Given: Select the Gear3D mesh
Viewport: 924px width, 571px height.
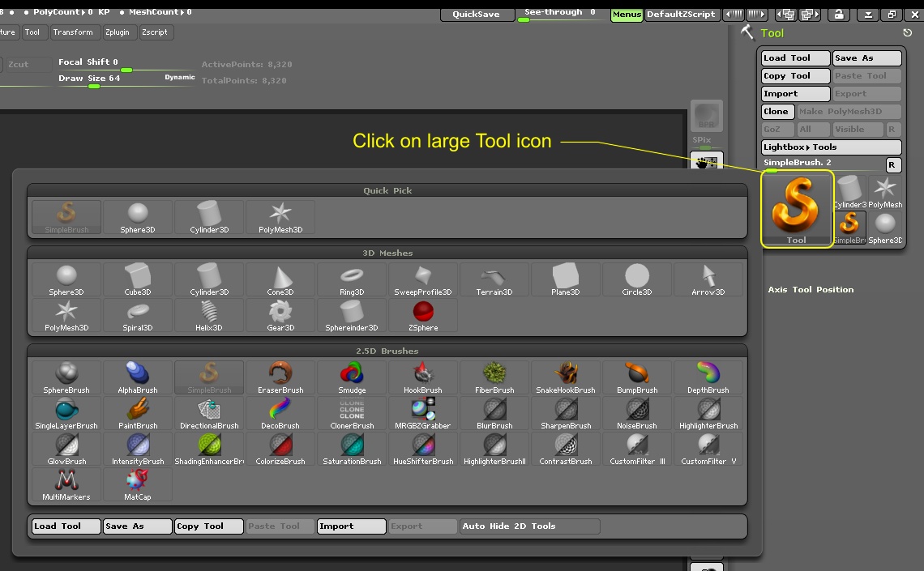Looking at the screenshot, I should coord(280,316).
